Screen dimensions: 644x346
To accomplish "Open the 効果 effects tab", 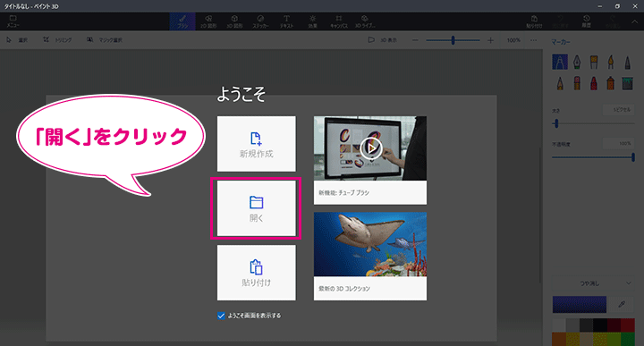I will (312, 21).
